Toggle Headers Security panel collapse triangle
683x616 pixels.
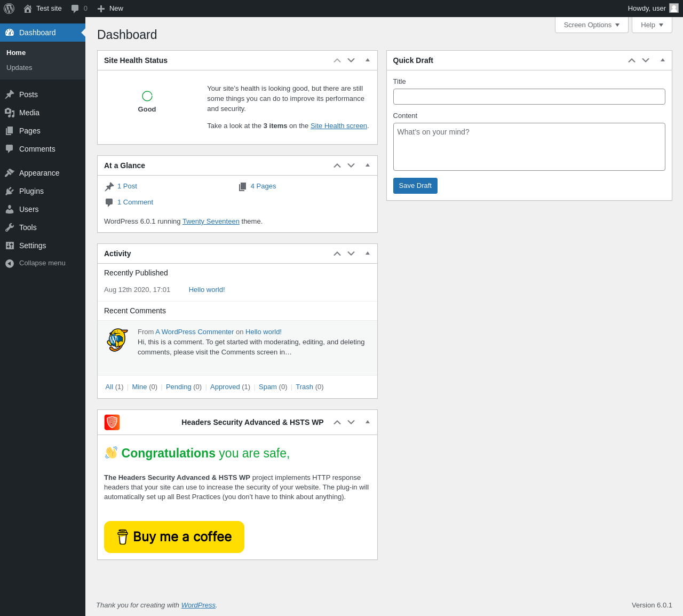tap(368, 422)
